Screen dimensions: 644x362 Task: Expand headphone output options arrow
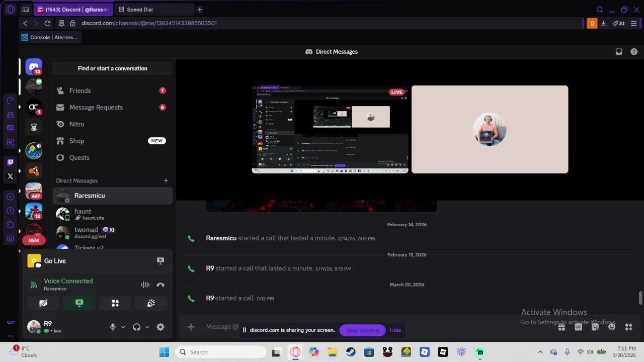[147, 327]
